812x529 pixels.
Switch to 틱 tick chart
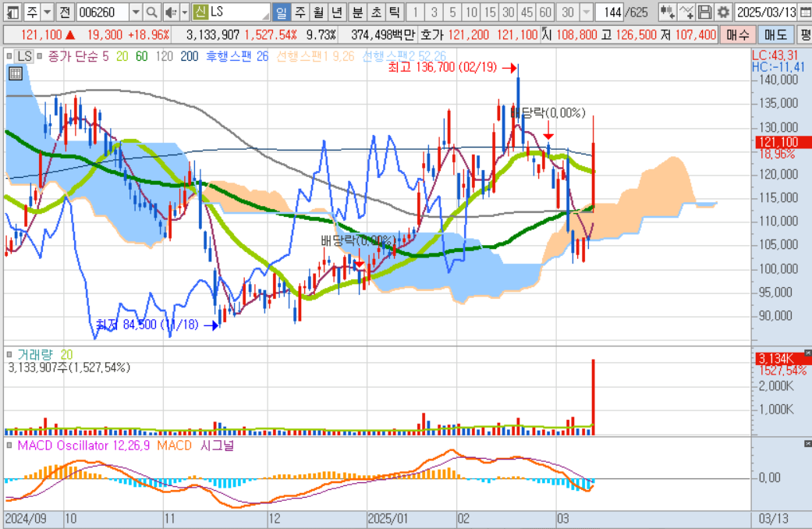coord(394,12)
